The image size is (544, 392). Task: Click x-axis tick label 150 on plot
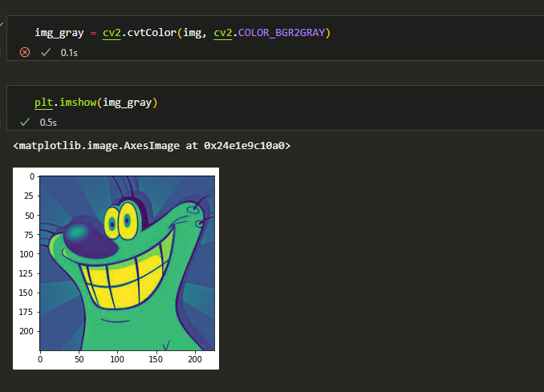156,359
